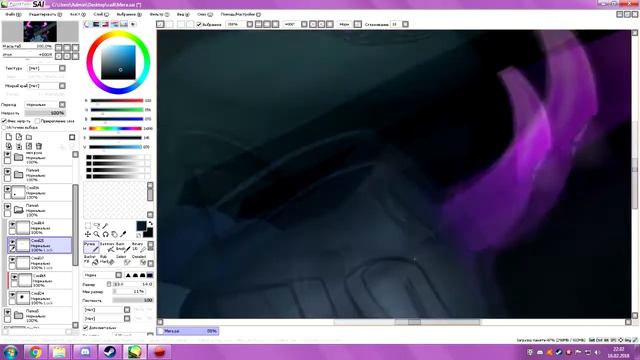Enable the selection source checkbox
This screenshot has width=640, height=360.
tap(4, 127)
